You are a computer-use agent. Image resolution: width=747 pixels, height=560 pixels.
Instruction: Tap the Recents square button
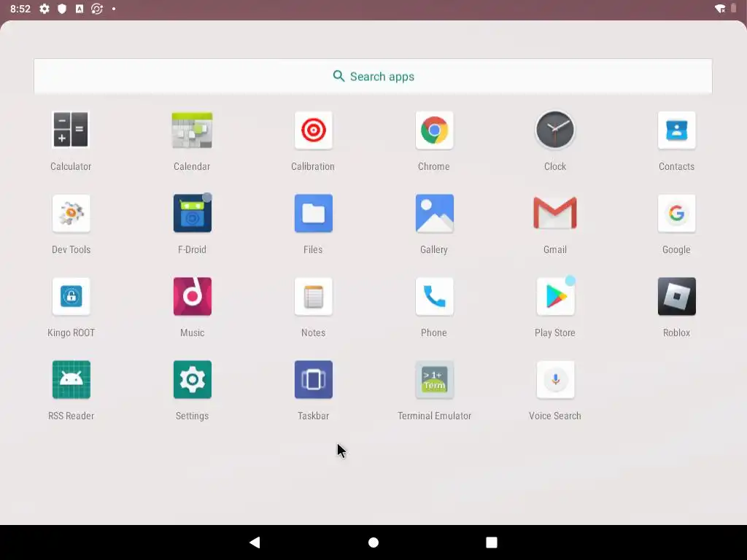pyautogui.click(x=491, y=542)
